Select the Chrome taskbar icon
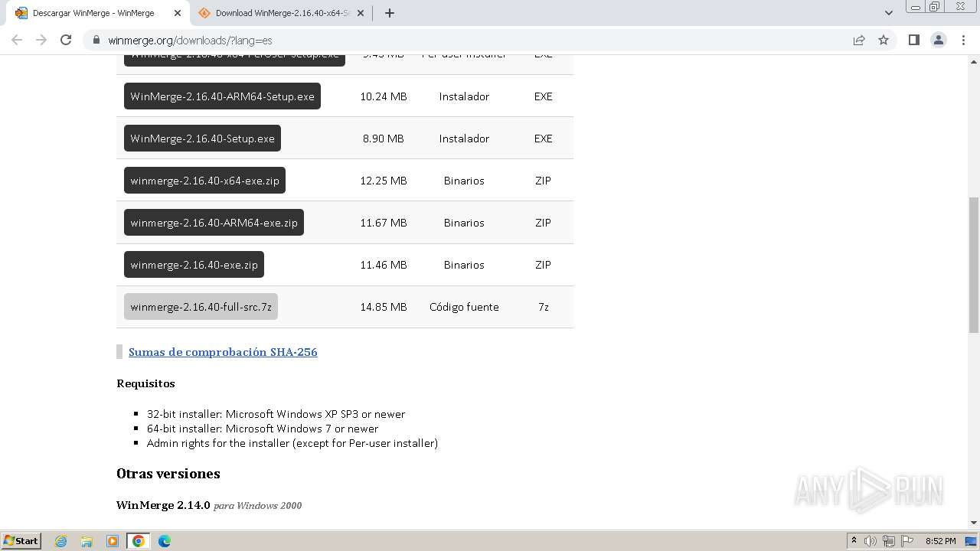Screen dimensions: 980x551 139,541
